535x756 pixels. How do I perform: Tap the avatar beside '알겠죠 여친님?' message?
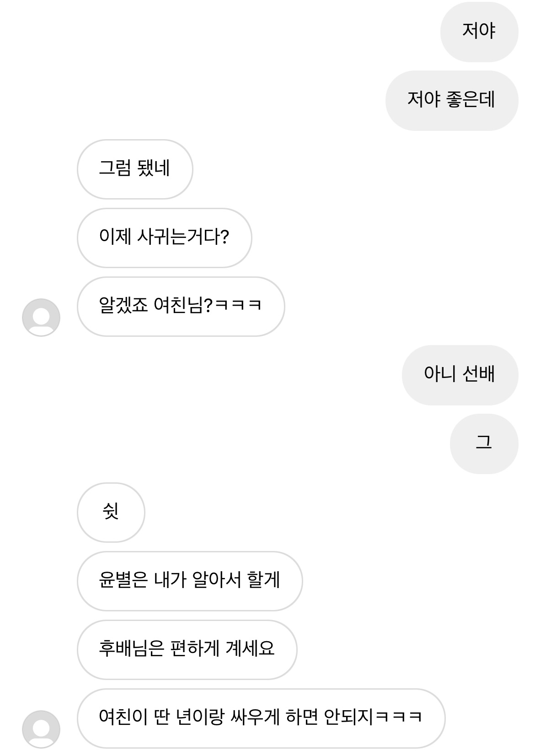[x=41, y=317]
